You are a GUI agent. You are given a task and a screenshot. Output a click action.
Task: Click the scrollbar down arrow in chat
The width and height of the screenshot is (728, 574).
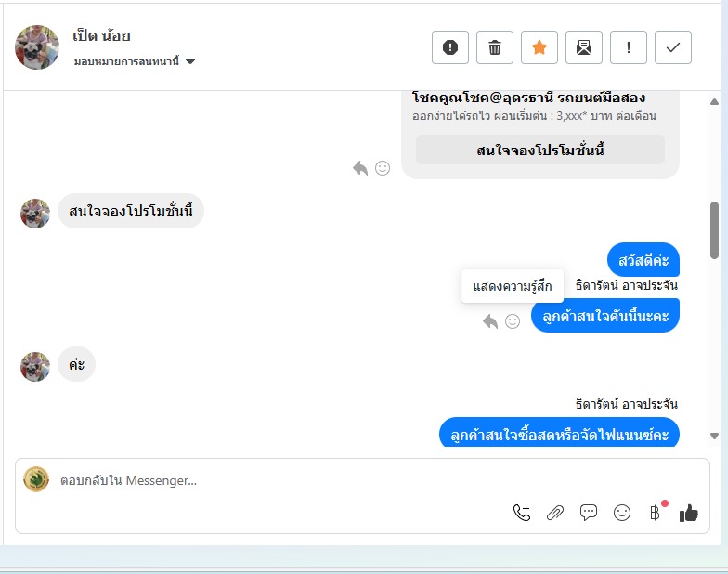pyautogui.click(x=715, y=436)
